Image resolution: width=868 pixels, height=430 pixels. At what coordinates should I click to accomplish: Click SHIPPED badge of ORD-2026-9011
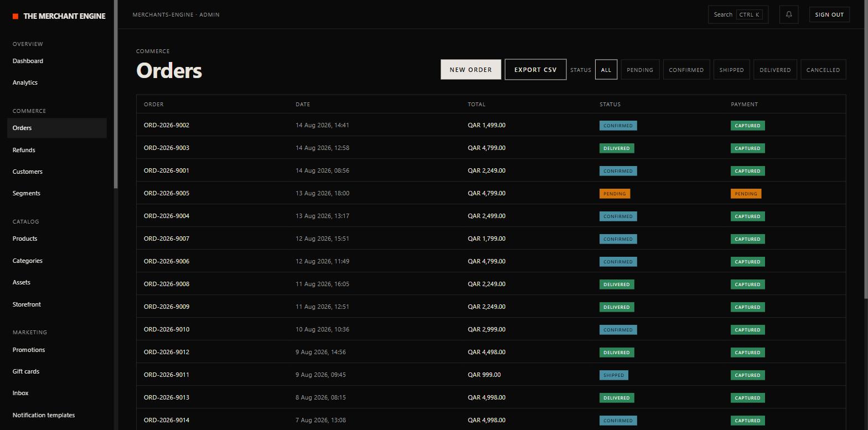[x=613, y=375]
